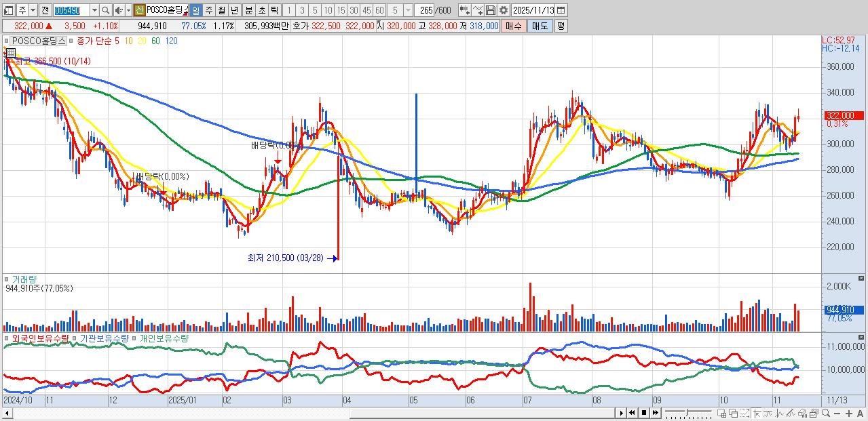The width and height of the screenshot is (868, 421).
Task: Click the green 신 badge icon
Action: click(x=138, y=10)
